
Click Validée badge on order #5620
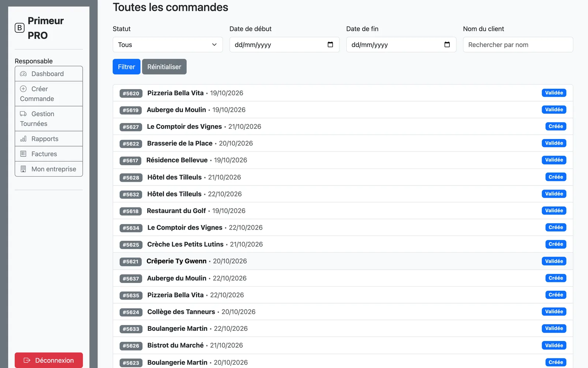554,93
